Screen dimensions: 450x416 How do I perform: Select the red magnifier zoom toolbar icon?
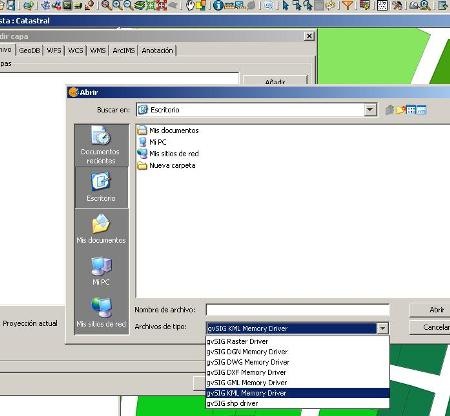point(106,5)
